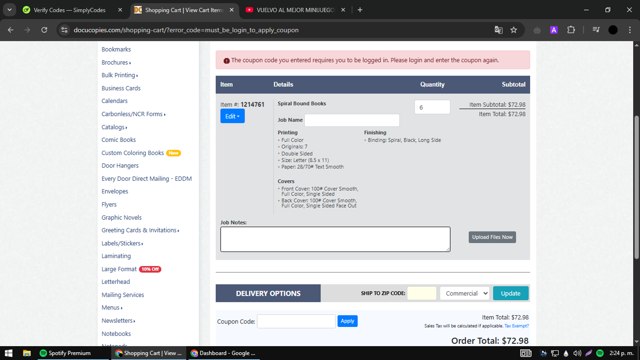The image size is (640, 360).
Task: Open the Commercial address type dropdown
Action: 464,293
